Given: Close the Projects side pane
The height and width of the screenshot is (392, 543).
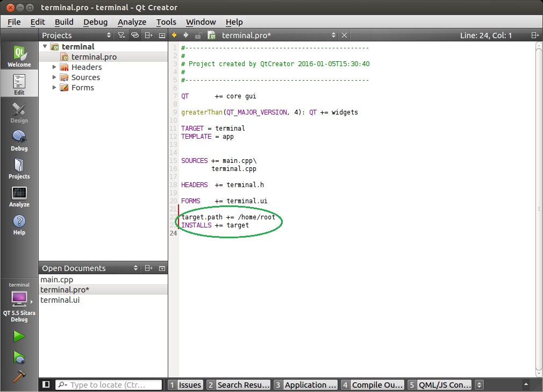Looking at the screenshot, I should (x=162, y=35).
